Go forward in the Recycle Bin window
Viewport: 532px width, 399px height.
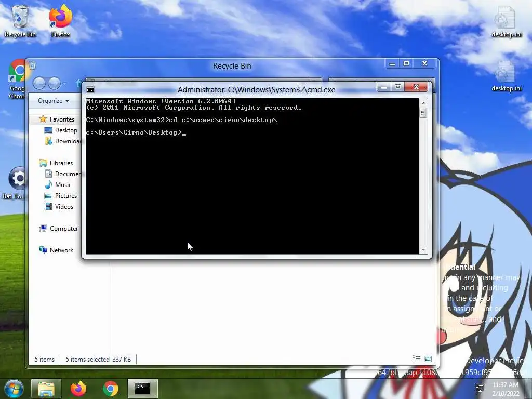54,83
